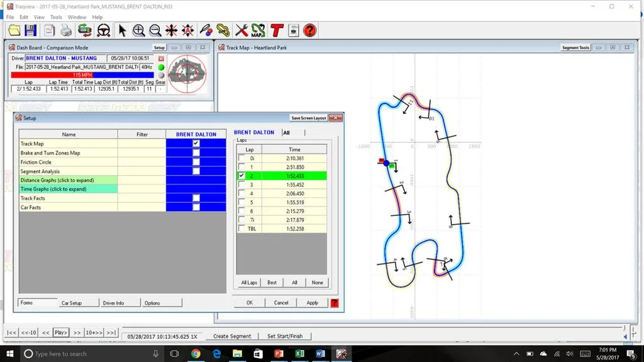Open Excel from the taskbar
This screenshot has height=362, width=644.
(300, 354)
